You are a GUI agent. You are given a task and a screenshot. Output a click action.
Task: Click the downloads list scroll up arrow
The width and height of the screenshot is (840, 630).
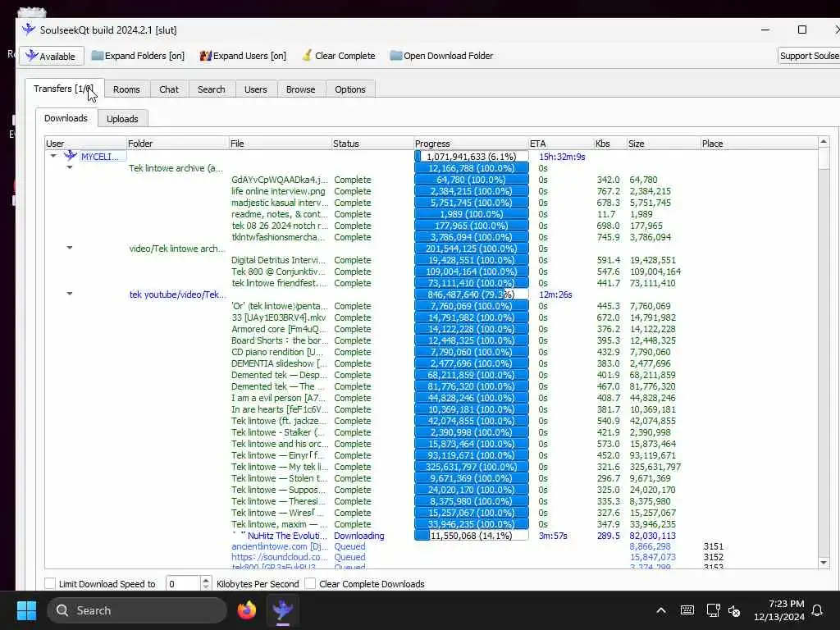(824, 142)
